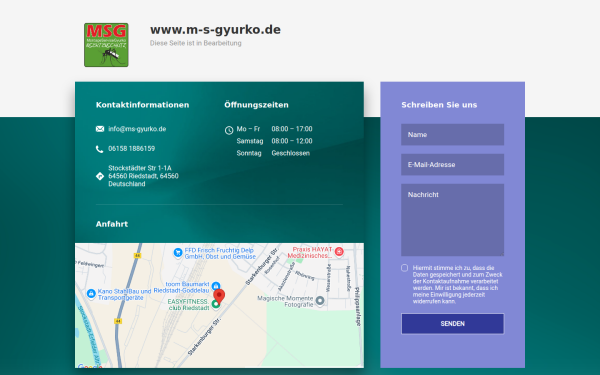Select the EASYFITNESS.club green marker icon

216,304
